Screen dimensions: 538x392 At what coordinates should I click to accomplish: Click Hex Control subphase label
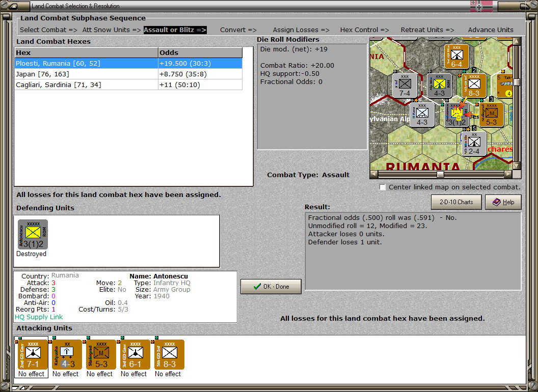[364, 30]
